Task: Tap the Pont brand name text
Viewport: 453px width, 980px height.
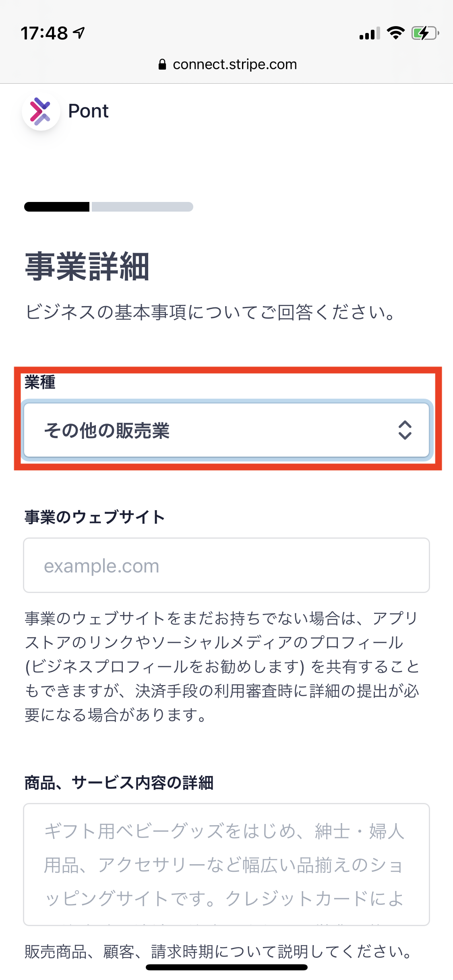Action: pos(88,111)
